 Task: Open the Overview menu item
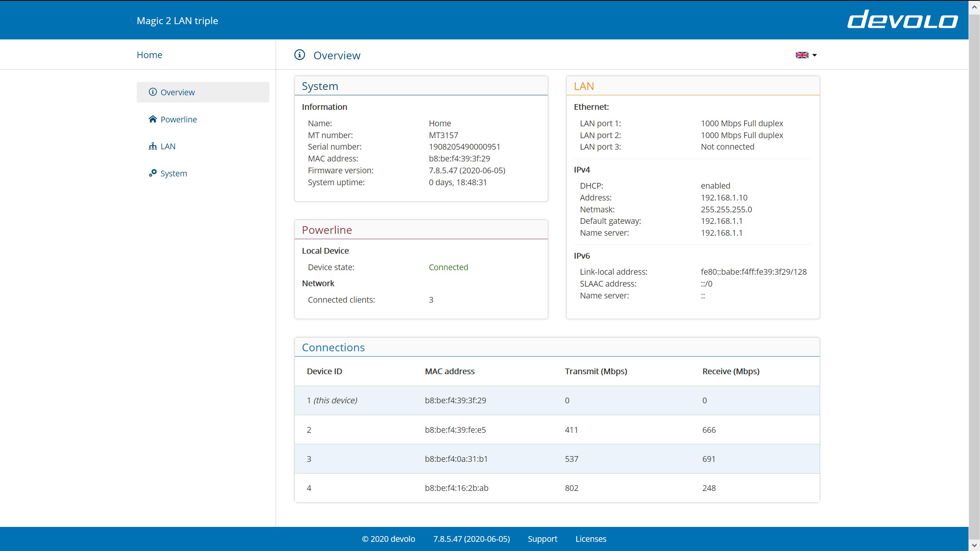(x=203, y=92)
